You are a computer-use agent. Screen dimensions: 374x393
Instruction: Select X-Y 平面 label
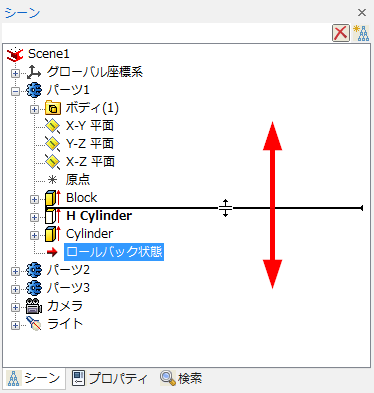point(90,126)
